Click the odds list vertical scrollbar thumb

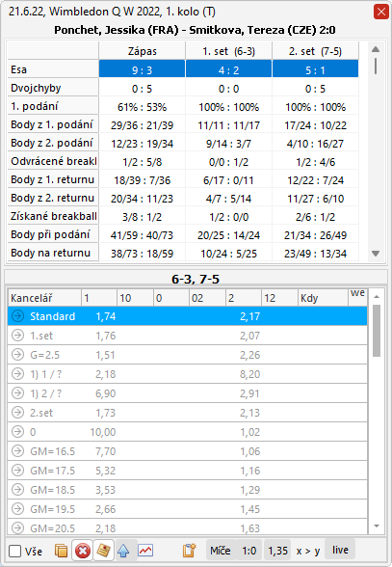[377, 331]
